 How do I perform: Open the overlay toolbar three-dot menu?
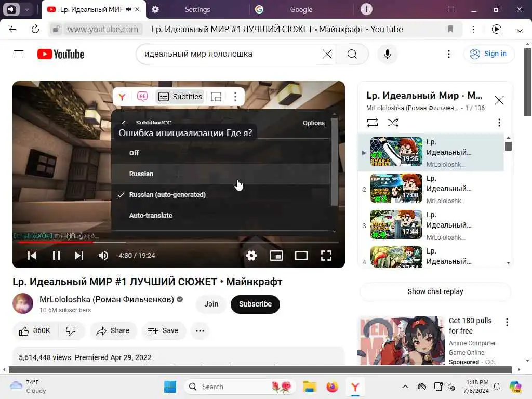[x=235, y=97]
